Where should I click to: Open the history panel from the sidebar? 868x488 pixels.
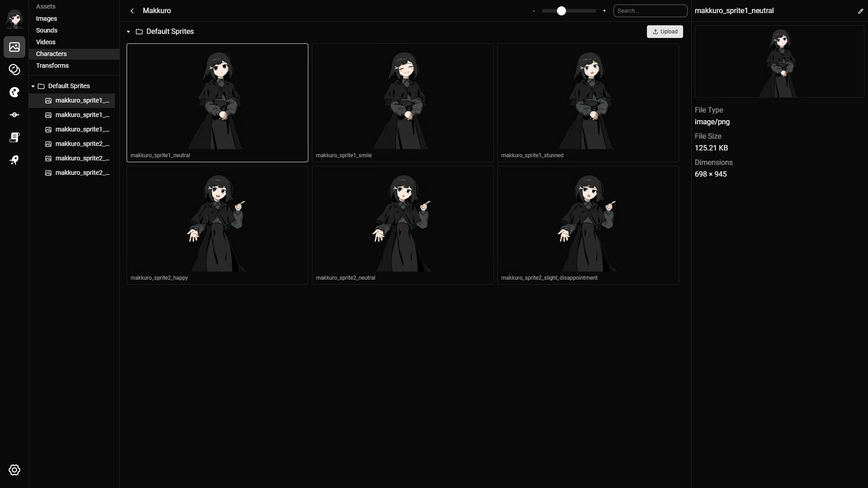(x=14, y=70)
